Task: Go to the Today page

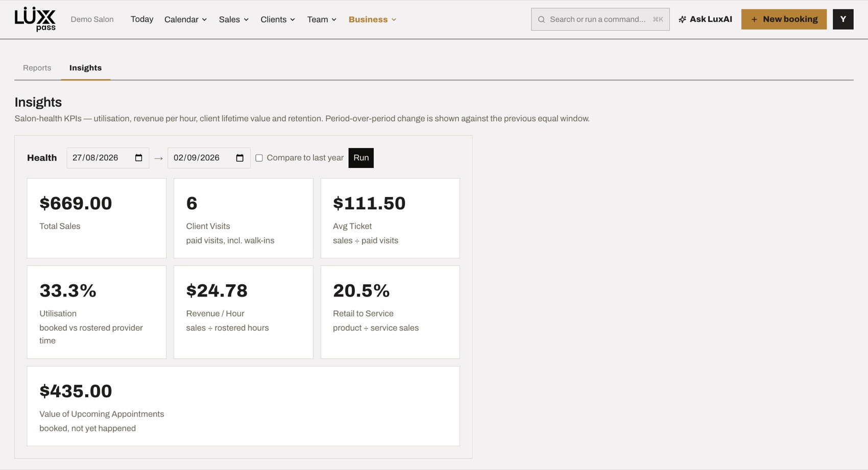Action: tap(142, 19)
